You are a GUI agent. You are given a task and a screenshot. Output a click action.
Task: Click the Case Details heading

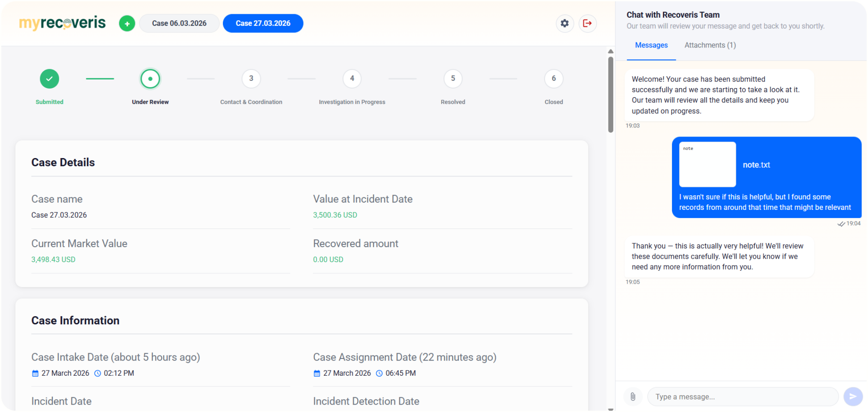coord(63,162)
